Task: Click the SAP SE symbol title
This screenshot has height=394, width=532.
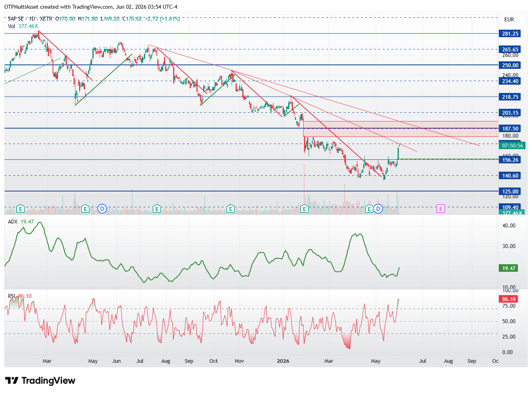Action: click(x=16, y=19)
